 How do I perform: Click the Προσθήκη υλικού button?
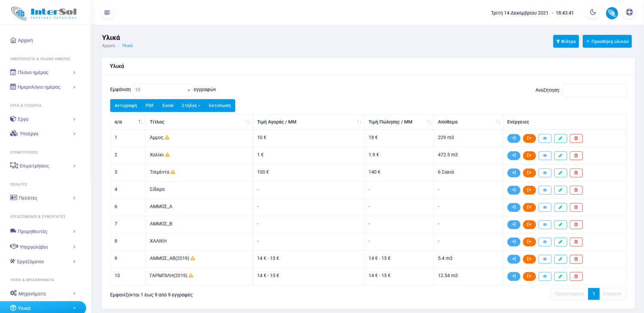(607, 41)
